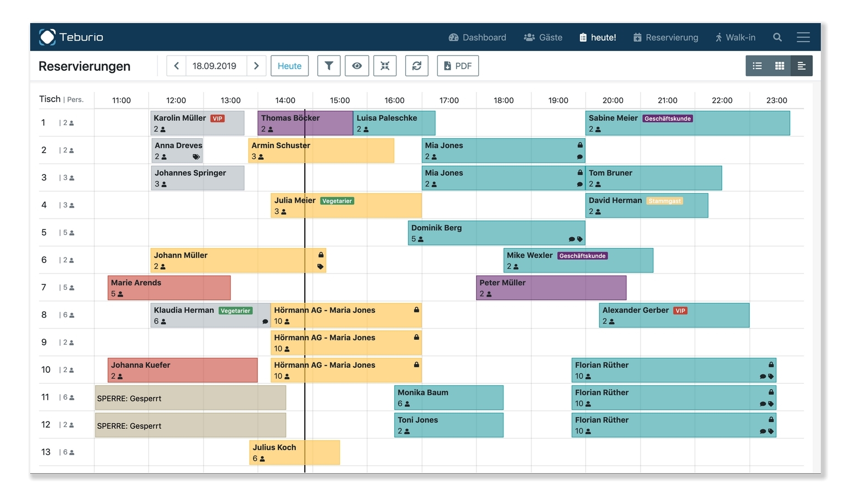This screenshot has width=851, height=504.
Task: Switch to timeline view
Action: click(x=802, y=66)
